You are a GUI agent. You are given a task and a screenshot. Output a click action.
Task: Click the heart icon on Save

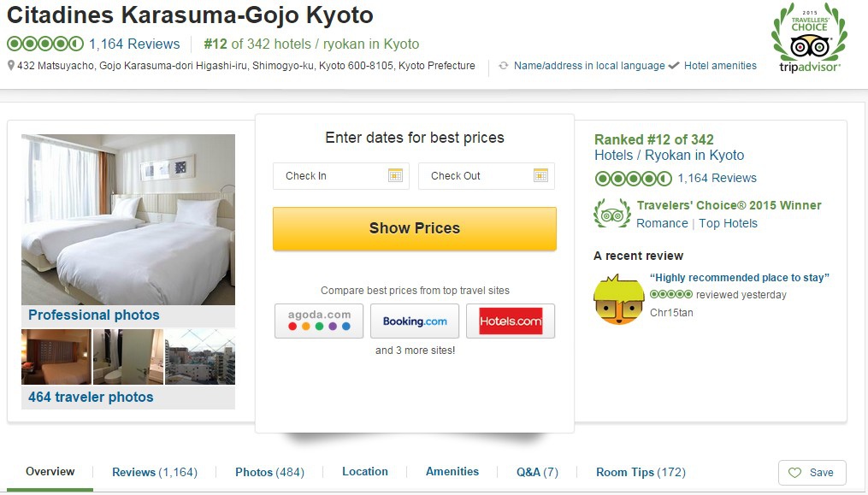(x=795, y=472)
